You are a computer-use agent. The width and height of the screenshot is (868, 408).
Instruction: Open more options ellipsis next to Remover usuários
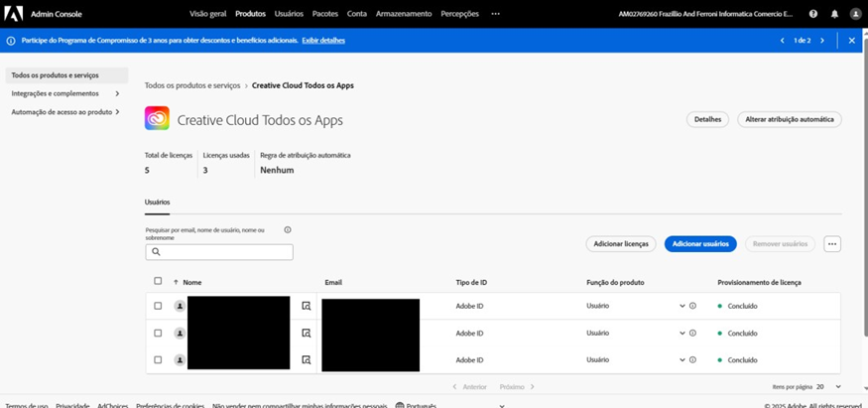pyautogui.click(x=832, y=243)
